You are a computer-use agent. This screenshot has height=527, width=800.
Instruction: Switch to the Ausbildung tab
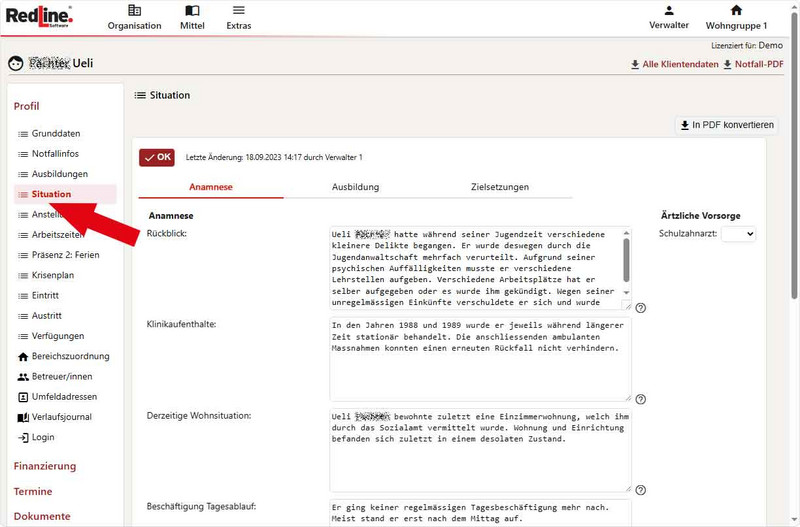click(355, 187)
